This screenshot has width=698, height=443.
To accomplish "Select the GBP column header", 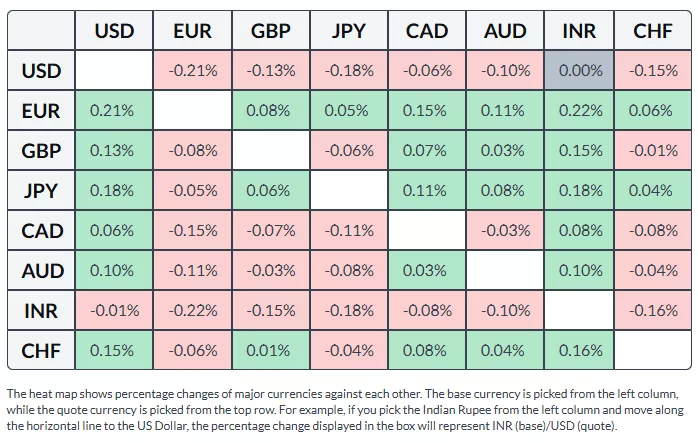I will (270, 31).
